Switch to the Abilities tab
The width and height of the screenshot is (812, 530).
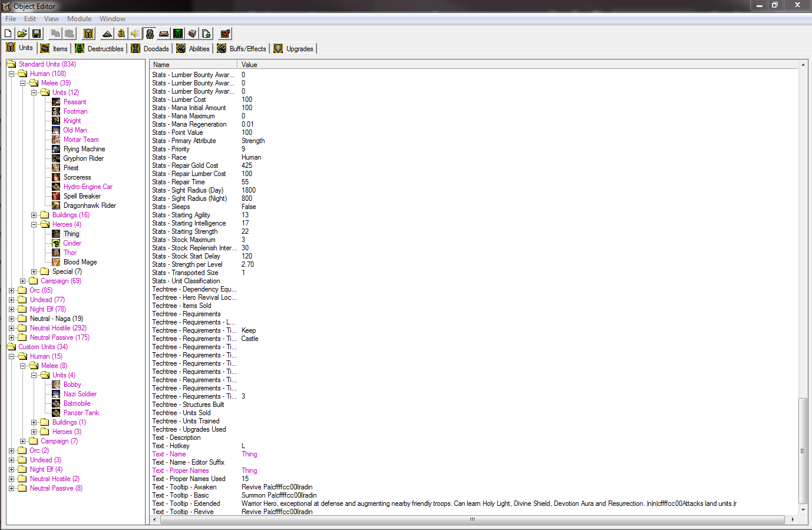pos(193,49)
